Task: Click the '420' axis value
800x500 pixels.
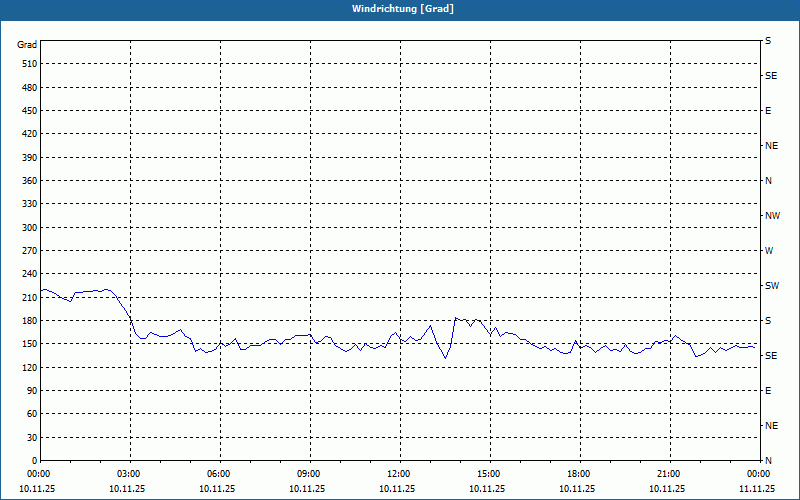Action: click(30, 134)
